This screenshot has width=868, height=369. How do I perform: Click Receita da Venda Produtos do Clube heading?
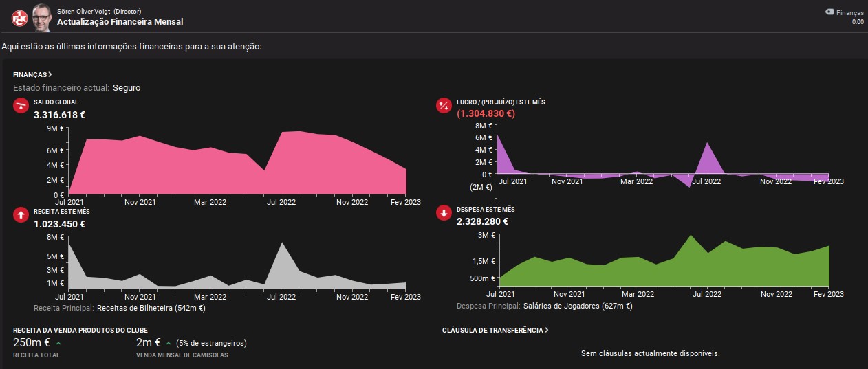pos(80,330)
